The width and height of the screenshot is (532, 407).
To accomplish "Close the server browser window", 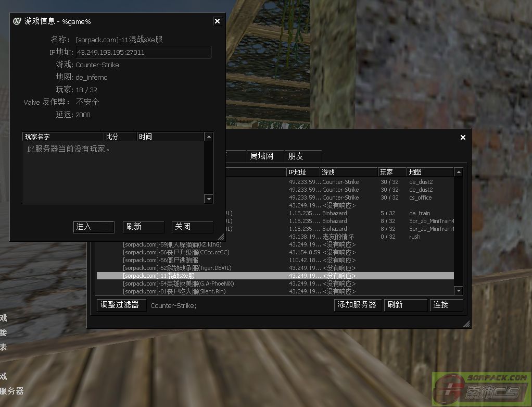I will coord(463,138).
